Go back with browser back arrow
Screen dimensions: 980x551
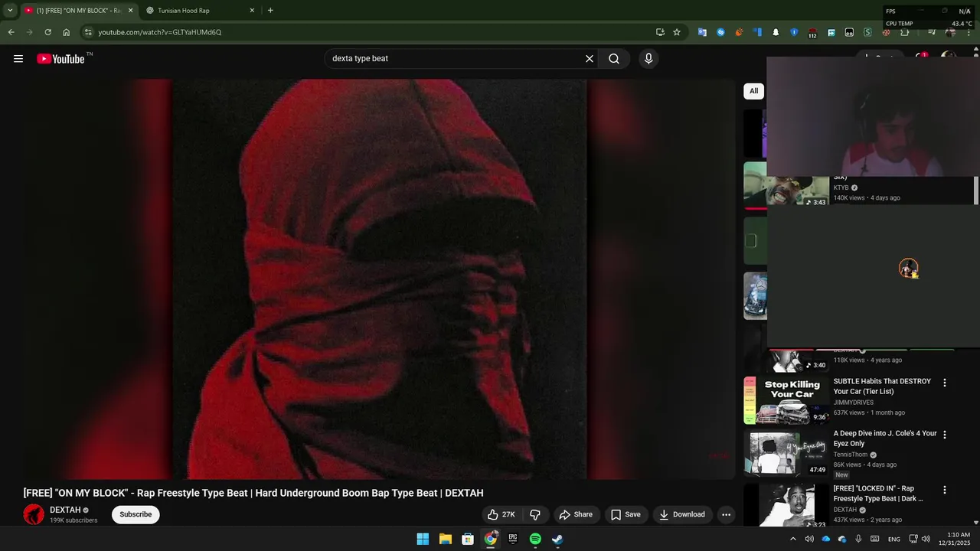pos(11,32)
